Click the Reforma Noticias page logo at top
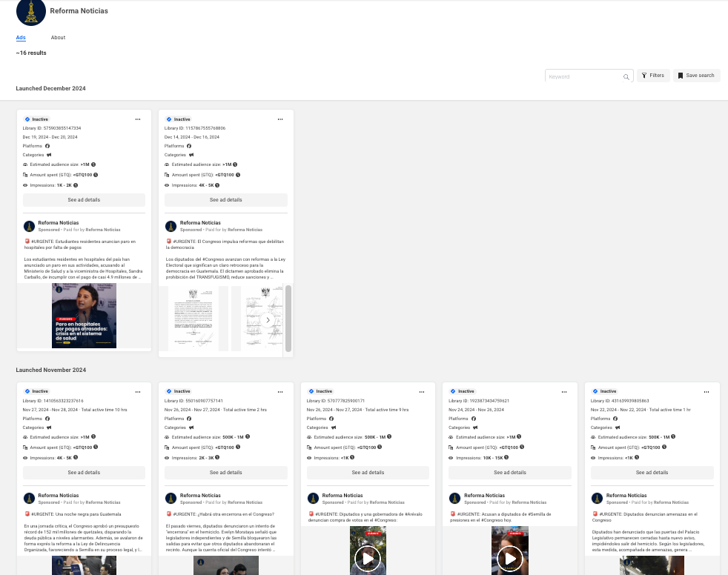728x575 pixels. (x=30, y=12)
